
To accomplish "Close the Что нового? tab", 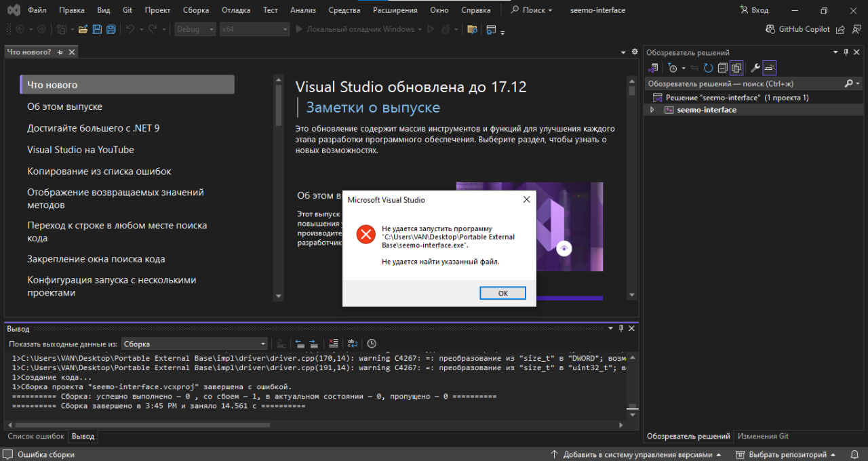I will coord(72,52).
